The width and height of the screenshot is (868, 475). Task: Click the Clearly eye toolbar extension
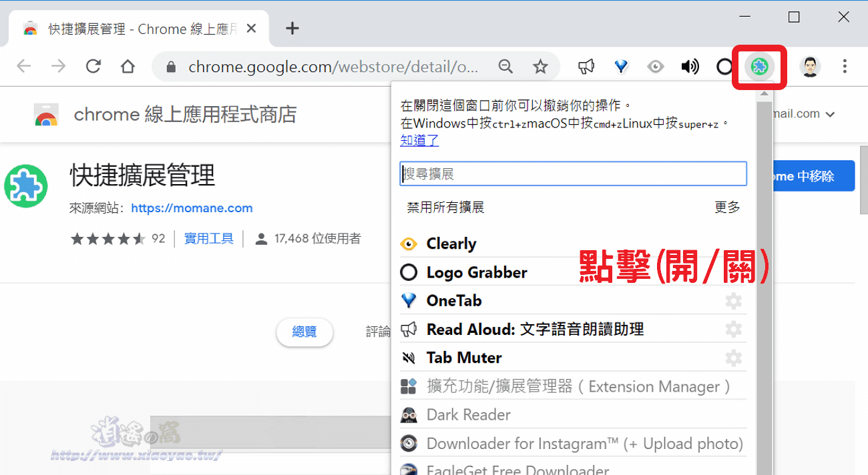click(656, 66)
